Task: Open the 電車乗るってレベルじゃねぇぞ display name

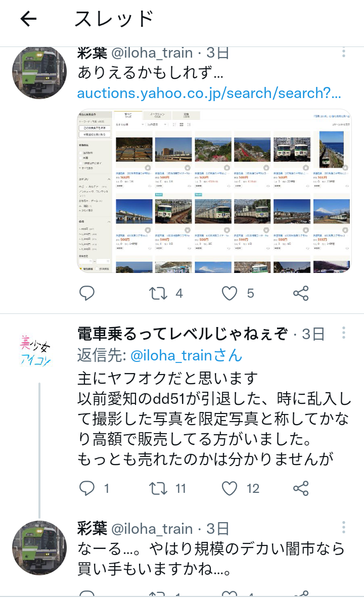Action: pos(183,334)
